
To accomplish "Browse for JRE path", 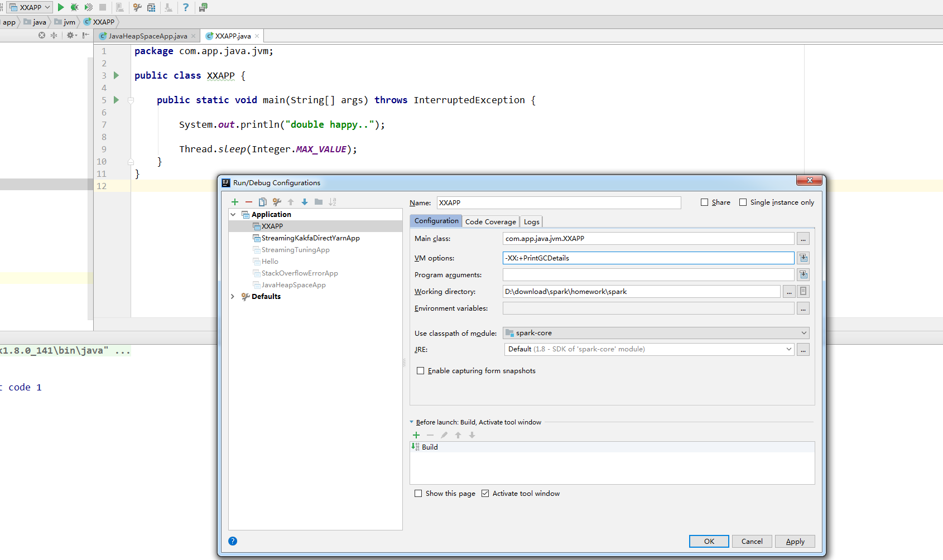I will click(804, 350).
